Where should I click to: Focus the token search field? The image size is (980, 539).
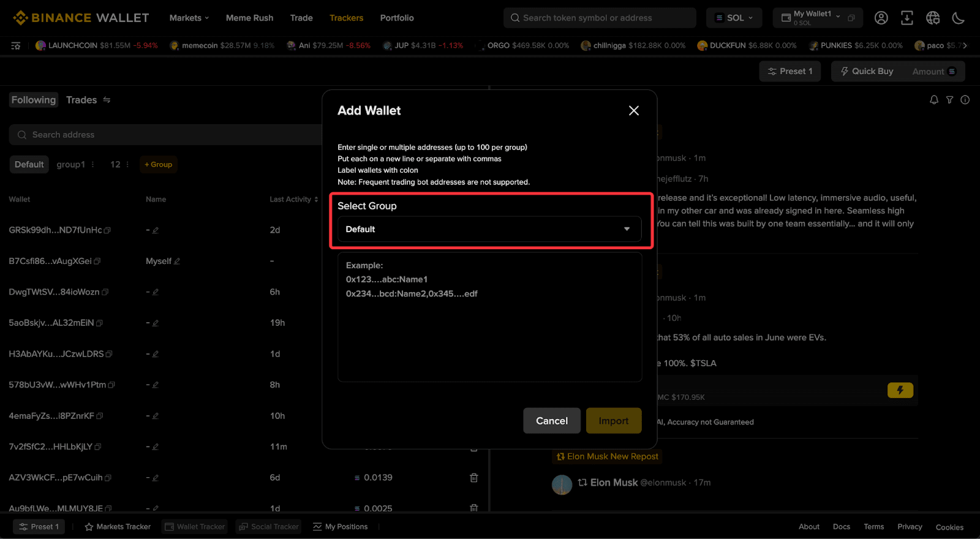[600, 18]
